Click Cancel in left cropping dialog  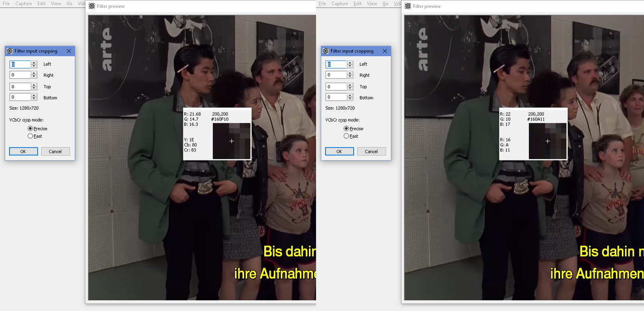point(55,151)
